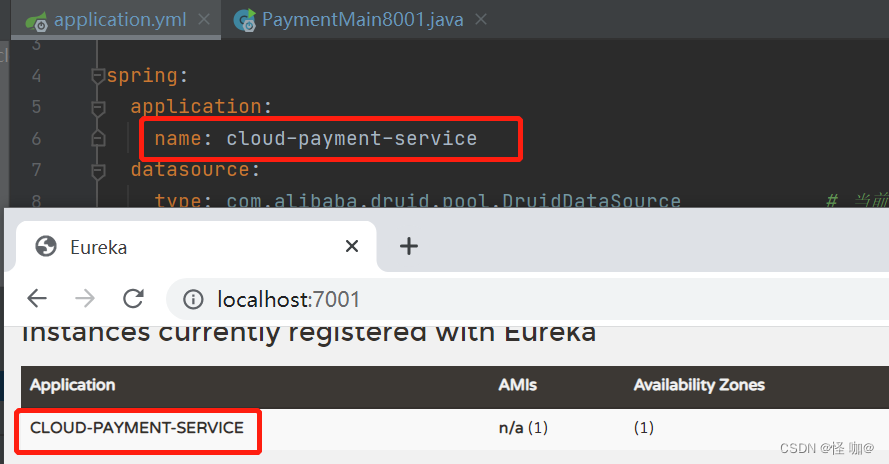Click the fold marker on line 6
Viewport: 889px width, 464px height.
coord(98,138)
